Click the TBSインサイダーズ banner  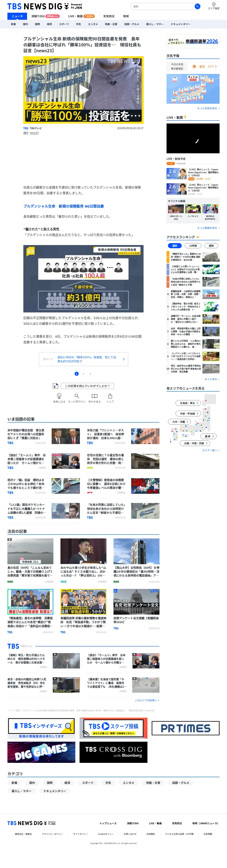(41, 728)
